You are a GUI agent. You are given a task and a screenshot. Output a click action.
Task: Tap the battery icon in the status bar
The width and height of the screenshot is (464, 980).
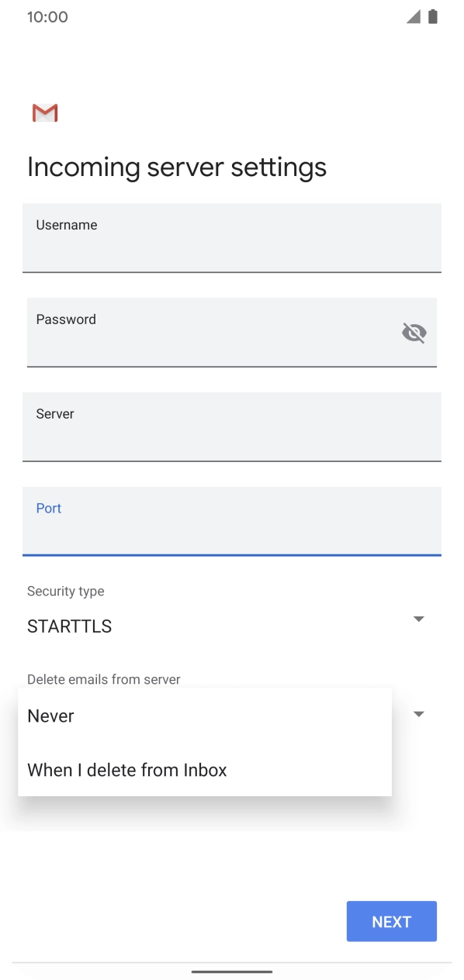tap(432, 15)
